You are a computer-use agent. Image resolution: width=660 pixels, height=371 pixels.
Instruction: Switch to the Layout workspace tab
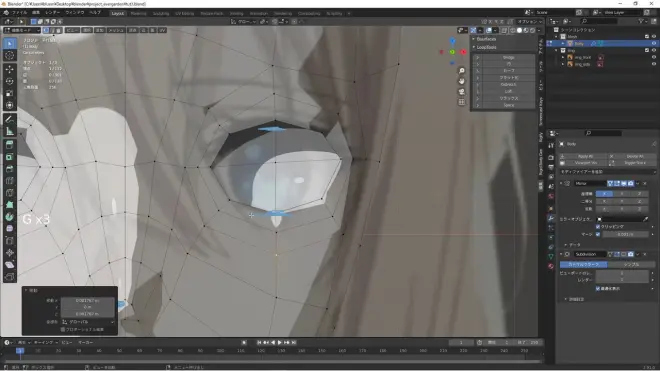click(x=118, y=13)
